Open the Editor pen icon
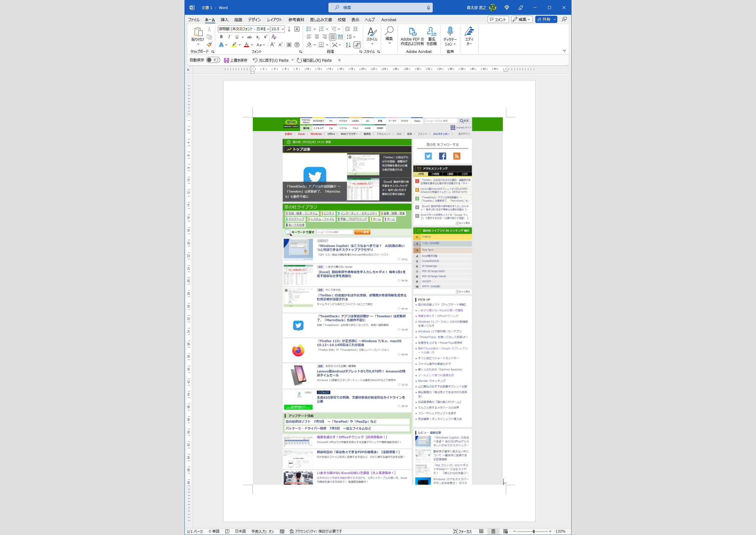 [469, 32]
